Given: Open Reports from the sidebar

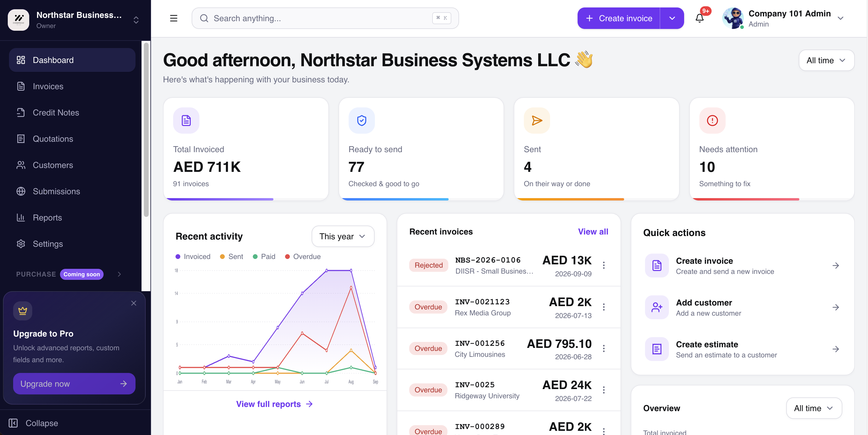Looking at the screenshot, I should pyautogui.click(x=72, y=217).
